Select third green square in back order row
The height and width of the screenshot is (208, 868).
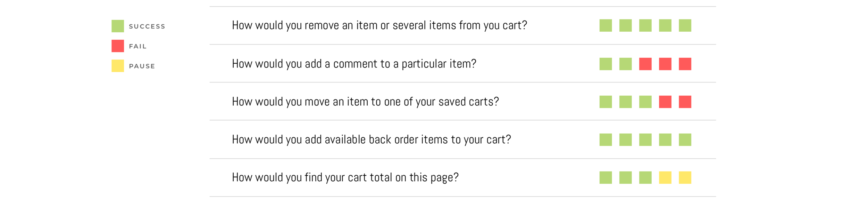645,140
